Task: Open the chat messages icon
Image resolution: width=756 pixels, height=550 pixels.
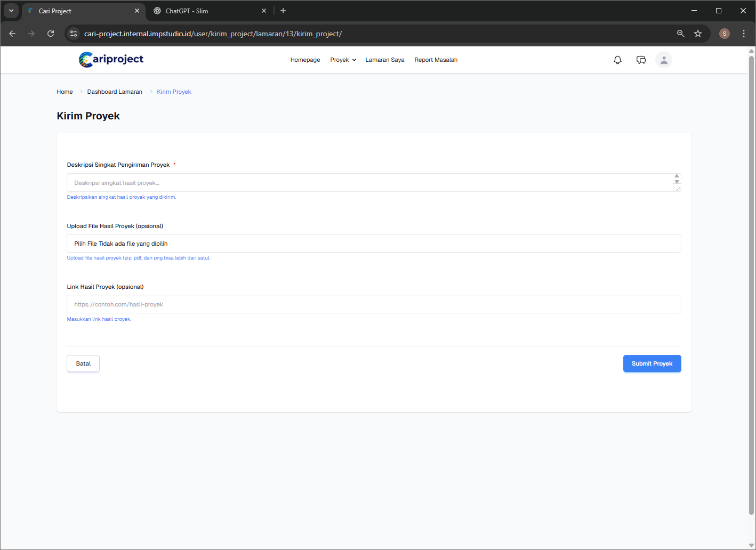Action: point(641,60)
